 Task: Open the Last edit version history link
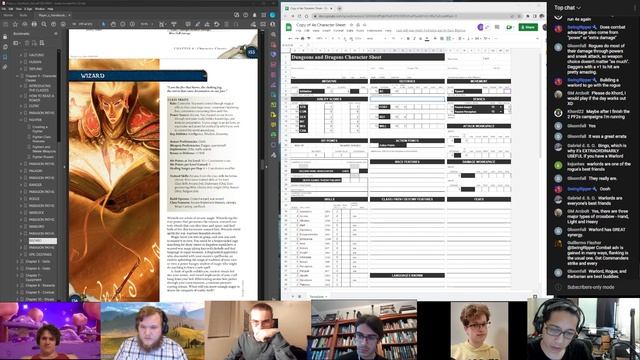(431, 31)
